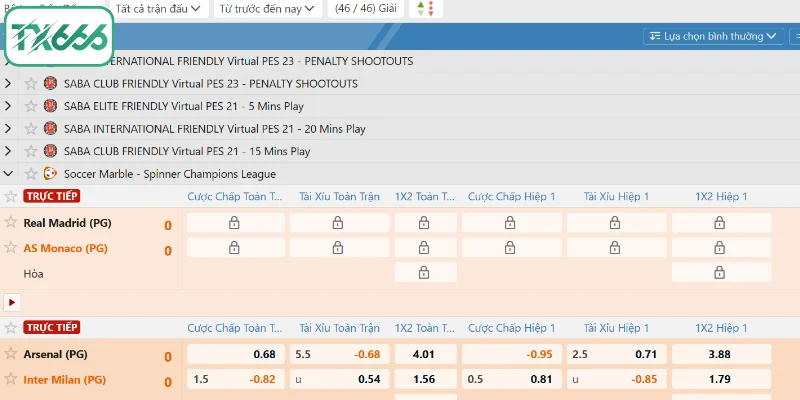Viewport: 800px width, 400px height.
Task: Star the AS Monaco (PG) team
Action: [10, 247]
